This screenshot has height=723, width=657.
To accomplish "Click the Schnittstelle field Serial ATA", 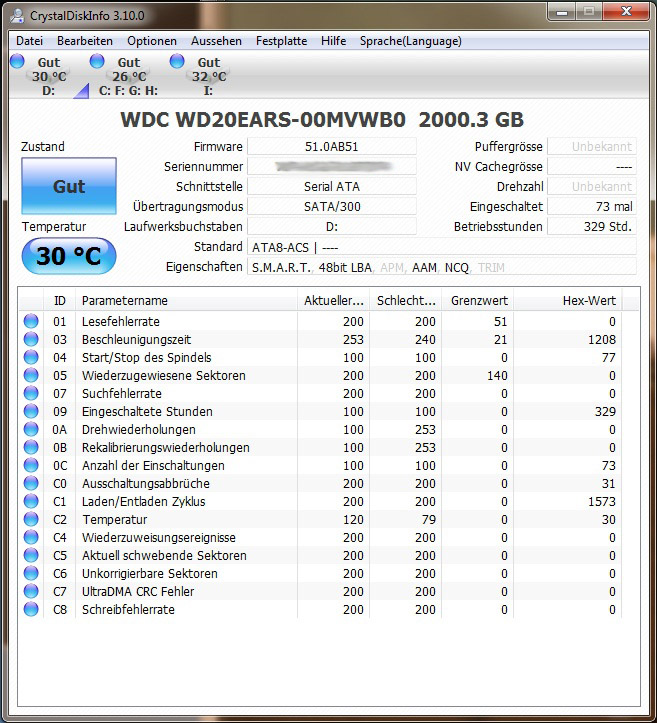I will point(332,186).
